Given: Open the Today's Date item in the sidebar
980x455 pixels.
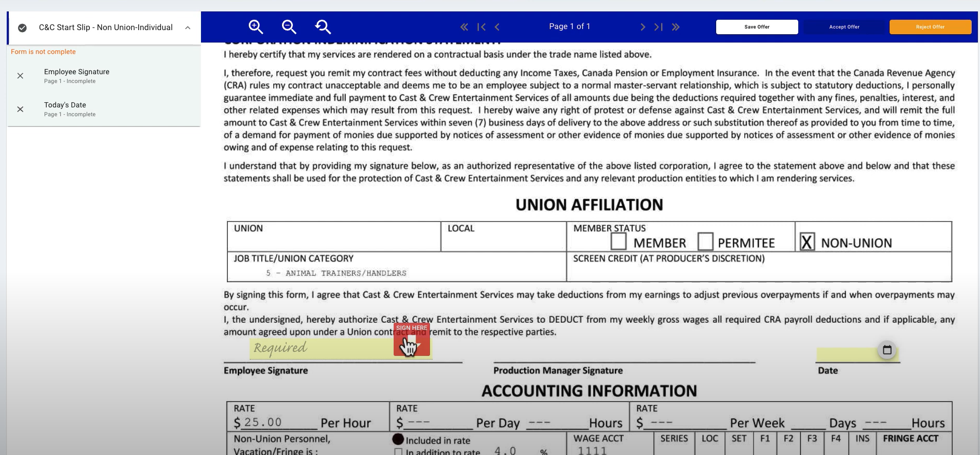Looking at the screenshot, I should pos(104,109).
